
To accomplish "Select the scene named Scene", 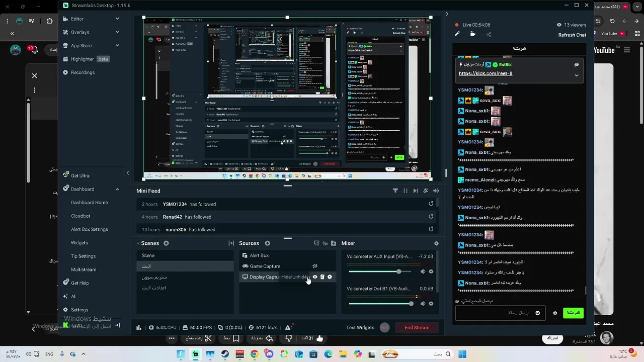I will pyautogui.click(x=185, y=255).
